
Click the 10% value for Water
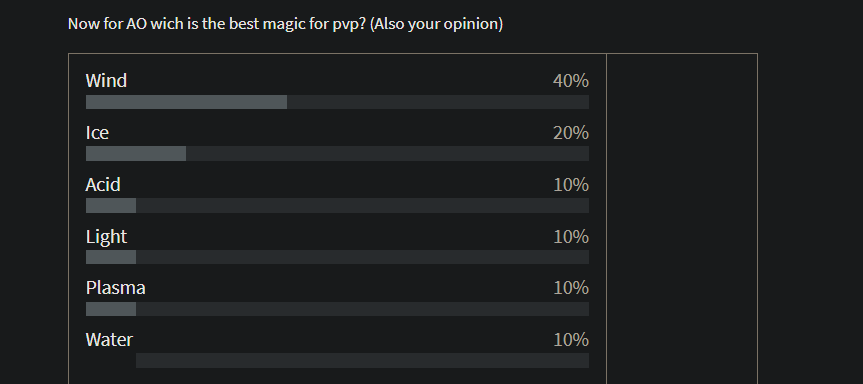[571, 339]
